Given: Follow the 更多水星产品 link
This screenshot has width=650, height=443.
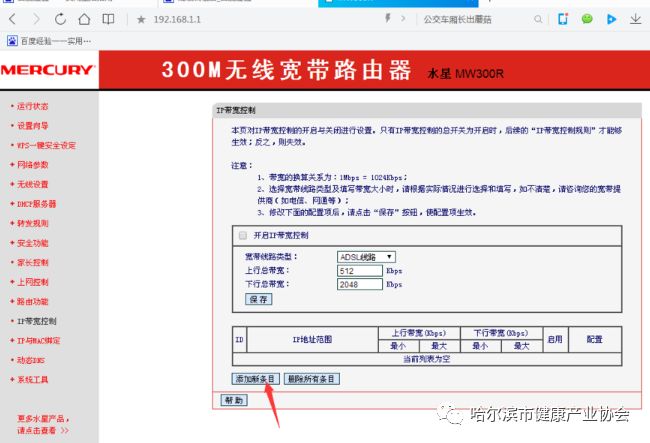Looking at the screenshot, I should (x=43, y=424).
